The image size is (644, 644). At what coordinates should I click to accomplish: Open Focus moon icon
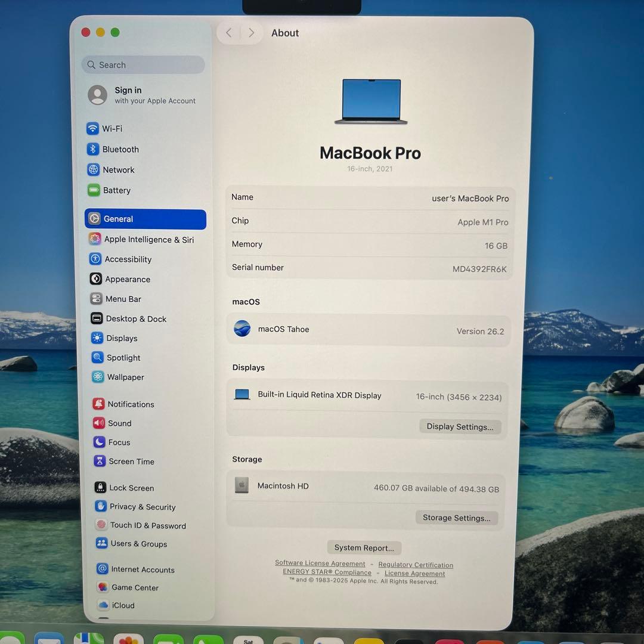tap(99, 442)
